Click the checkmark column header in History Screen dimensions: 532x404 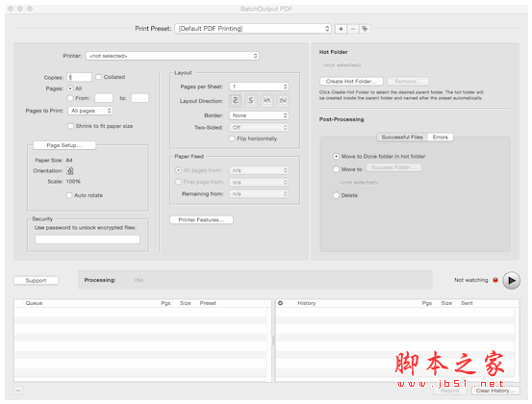[281, 303]
